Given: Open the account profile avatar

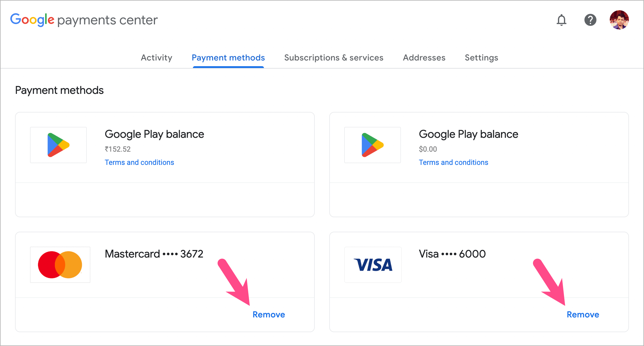Looking at the screenshot, I should [x=619, y=20].
